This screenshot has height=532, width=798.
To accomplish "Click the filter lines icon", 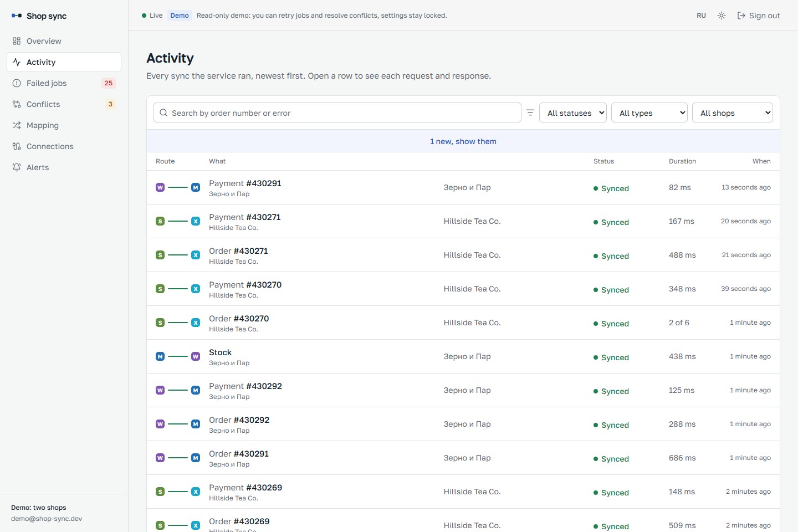I will tap(530, 112).
